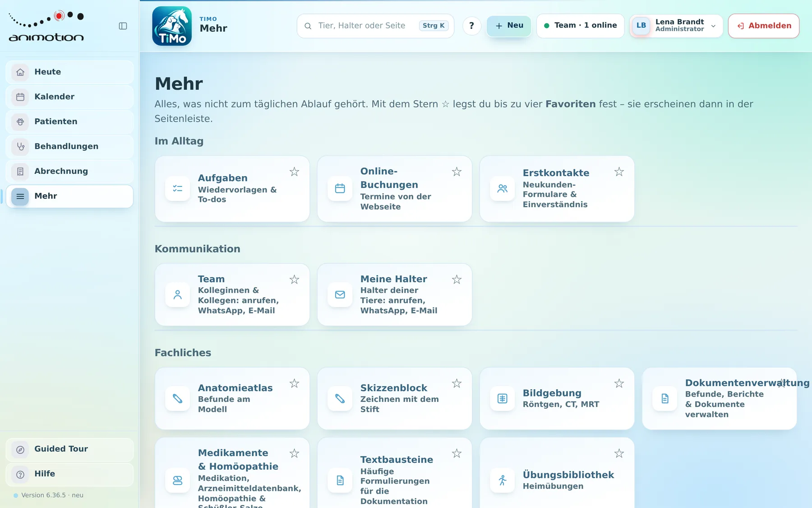812x508 pixels.
Task: Go to Patienten in the sidebar
Action: pos(70,121)
